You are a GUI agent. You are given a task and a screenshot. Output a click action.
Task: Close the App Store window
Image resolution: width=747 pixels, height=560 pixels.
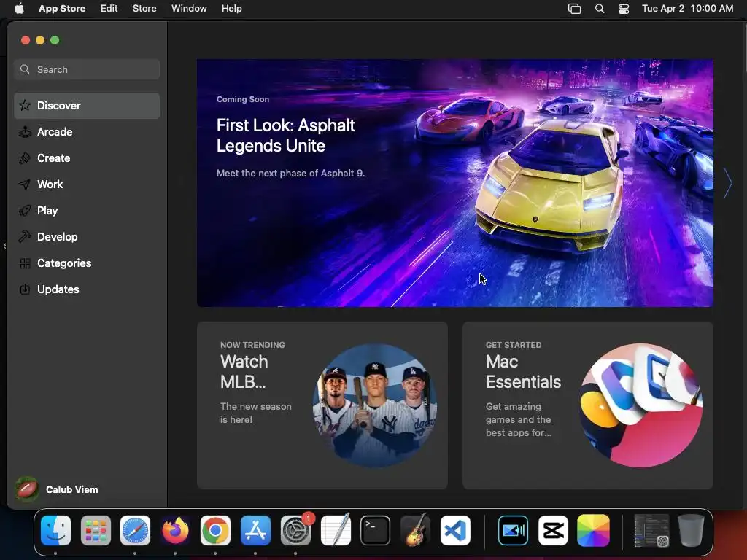tap(26, 41)
